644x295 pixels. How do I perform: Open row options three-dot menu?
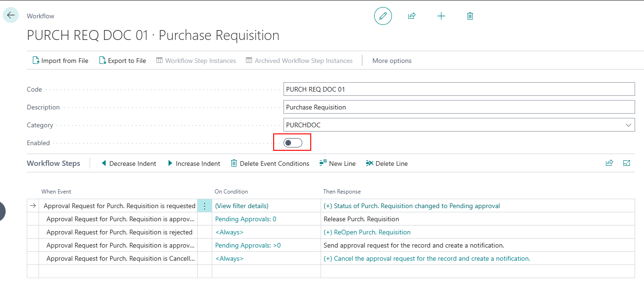click(204, 206)
